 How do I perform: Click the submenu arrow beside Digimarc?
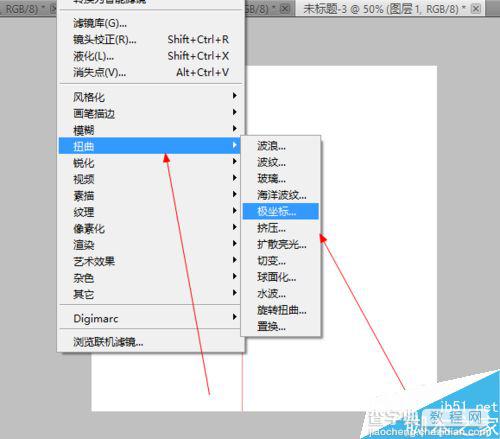pyautogui.click(x=235, y=317)
